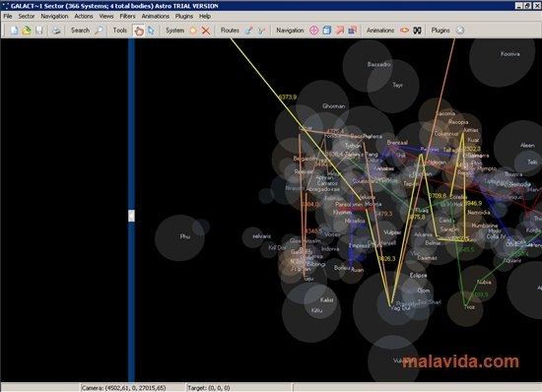Viewport: 542px width, 392px height.
Task: Click the binoculars animation icon
Action: pyautogui.click(x=417, y=31)
